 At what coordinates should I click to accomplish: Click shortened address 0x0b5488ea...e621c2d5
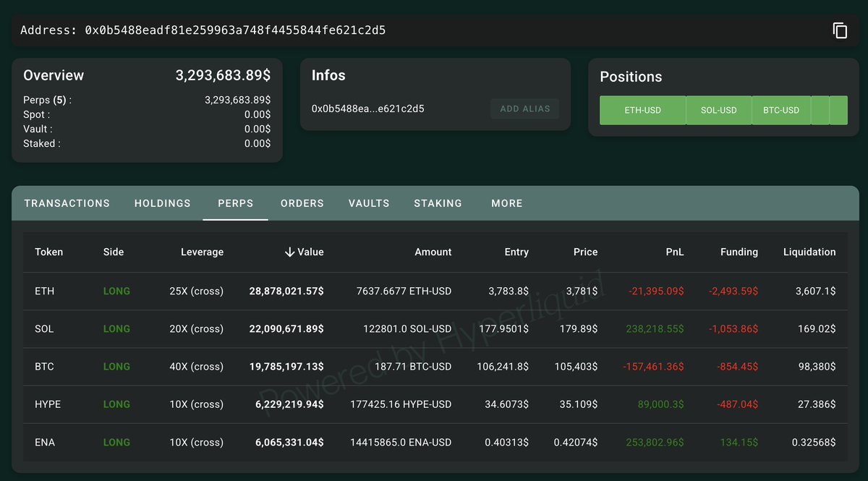(368, 108)
